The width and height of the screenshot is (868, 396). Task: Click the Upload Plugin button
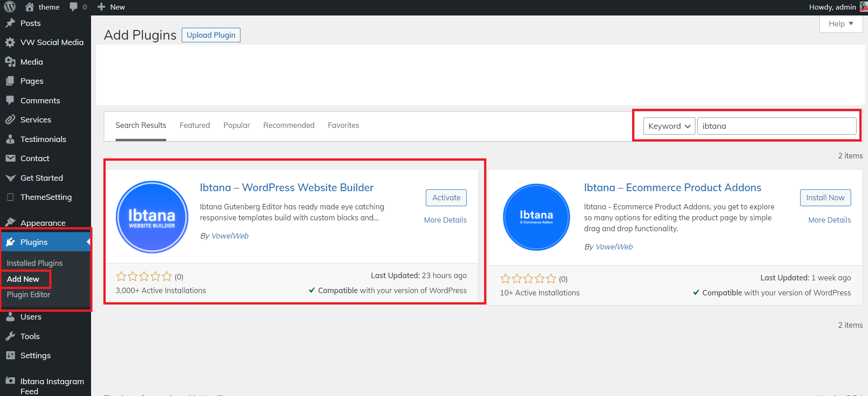point(211,35)
